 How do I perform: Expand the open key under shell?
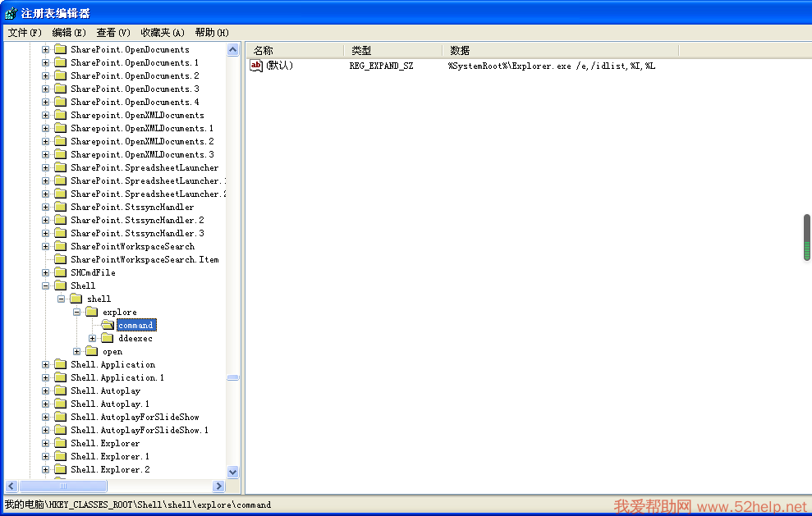tap(77, 351)
